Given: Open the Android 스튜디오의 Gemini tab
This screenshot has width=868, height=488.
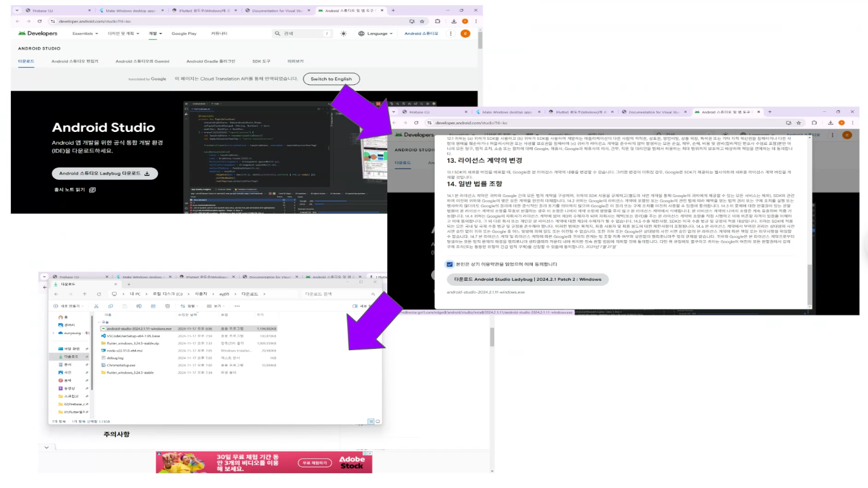Looking at the screenshot, I should [x=142, y=61].
